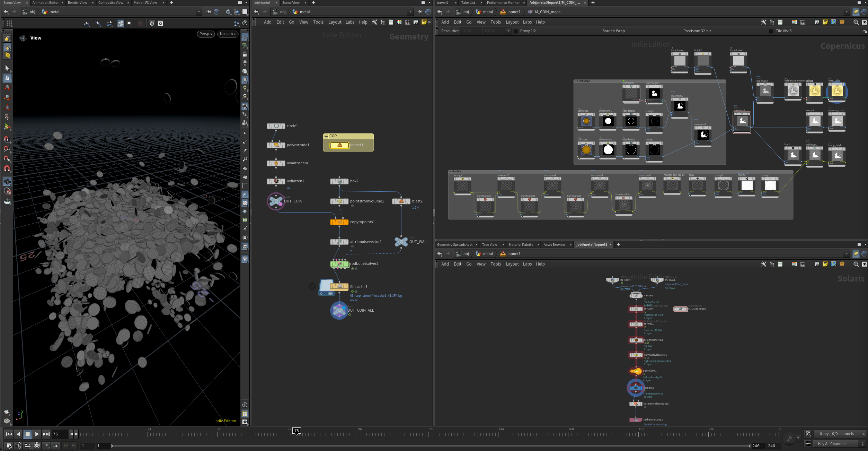Click the metal path button in Scene View
This screenshot has height=451, width=868.
tap(54, 12)
